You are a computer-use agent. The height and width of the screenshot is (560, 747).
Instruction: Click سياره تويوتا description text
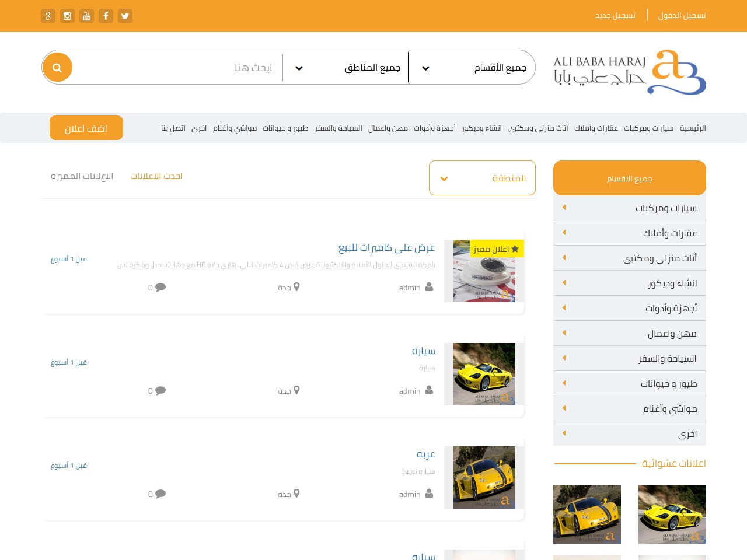coord(418,471)
